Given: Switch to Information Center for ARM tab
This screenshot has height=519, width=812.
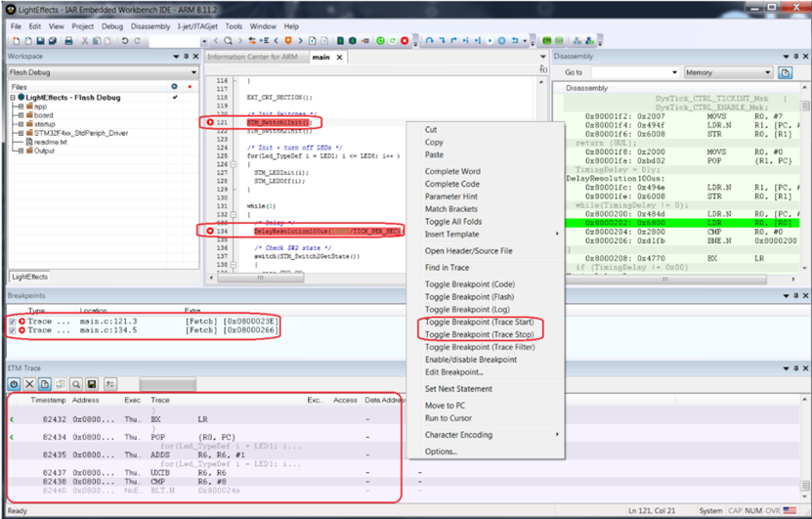Looking at the screenshot, I should click(253, 57).
